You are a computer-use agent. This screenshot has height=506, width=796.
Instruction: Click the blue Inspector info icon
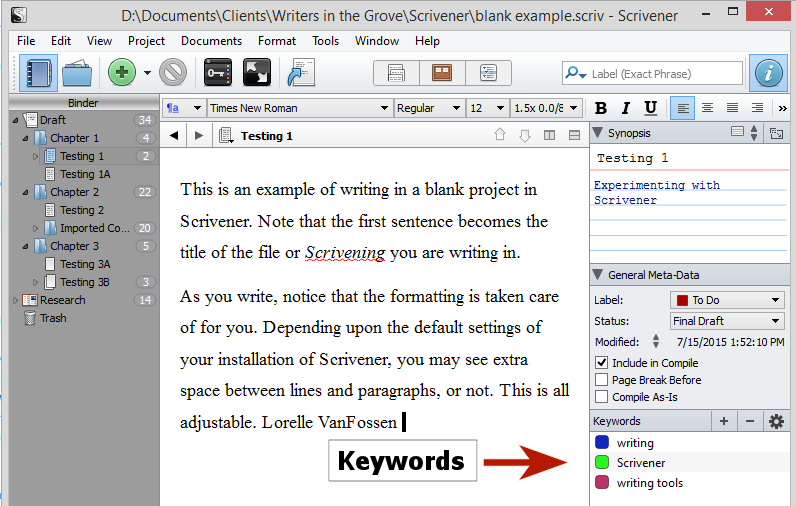[768, 72]
